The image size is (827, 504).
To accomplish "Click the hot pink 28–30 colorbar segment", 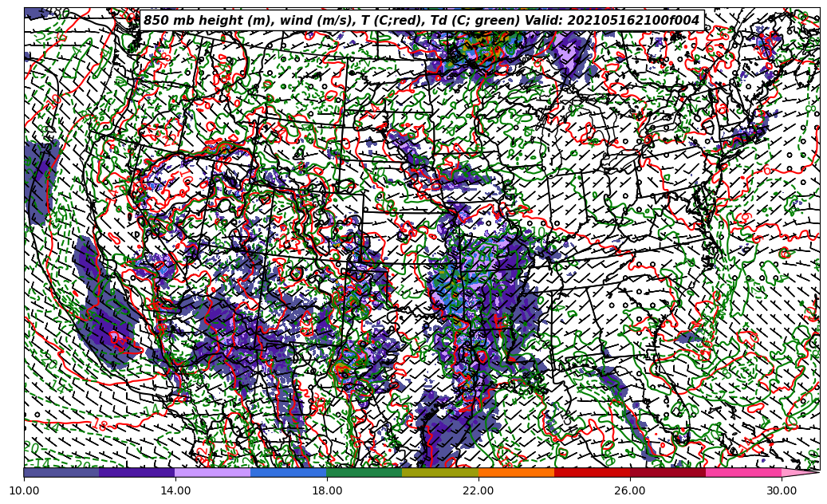I will pyautogui.click(x=743, y=472).
